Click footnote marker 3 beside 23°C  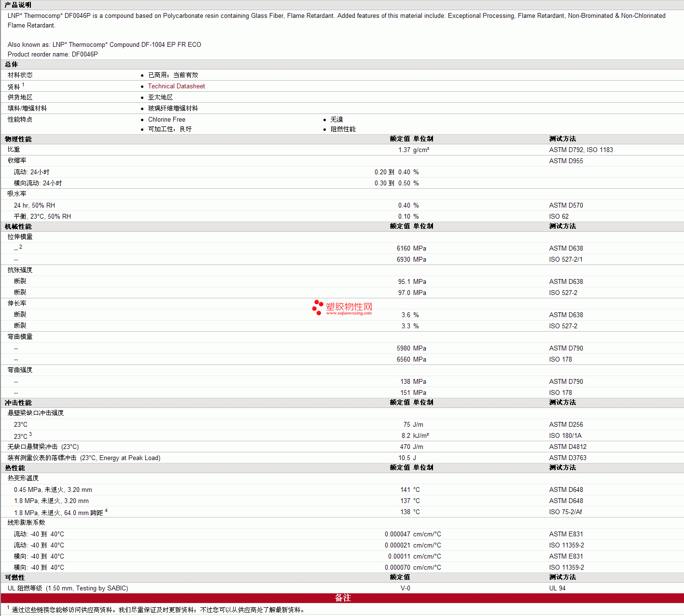coord(30,434)
